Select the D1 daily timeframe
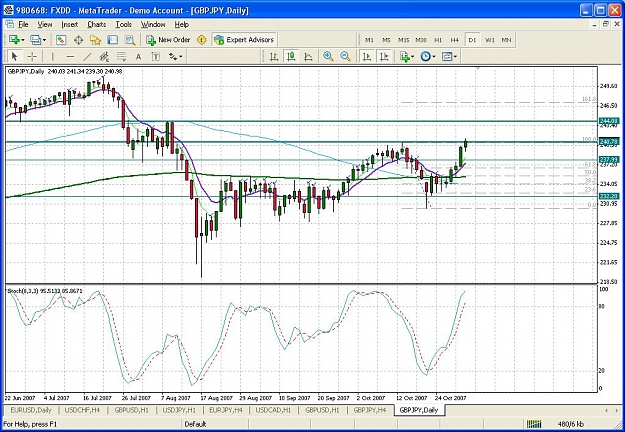The height and width of the screenshot is (432, 625). coord(472,40)
